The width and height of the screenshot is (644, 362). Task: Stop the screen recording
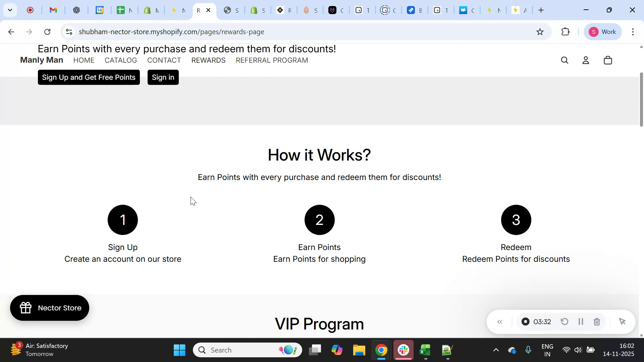pyautogui.click(x=525, y=321)
